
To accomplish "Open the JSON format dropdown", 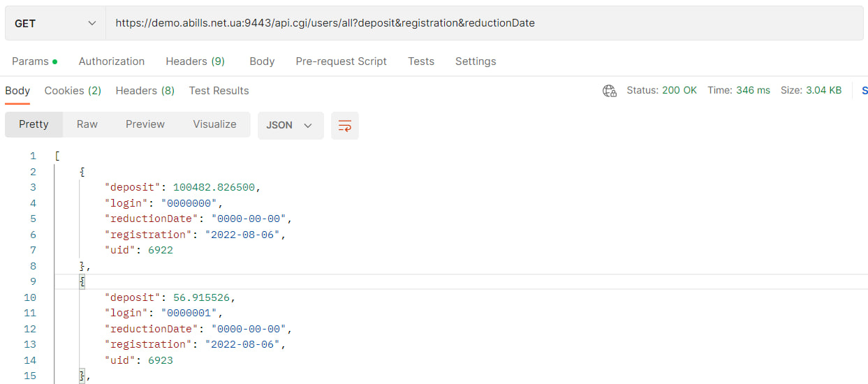I will (290, 126).
